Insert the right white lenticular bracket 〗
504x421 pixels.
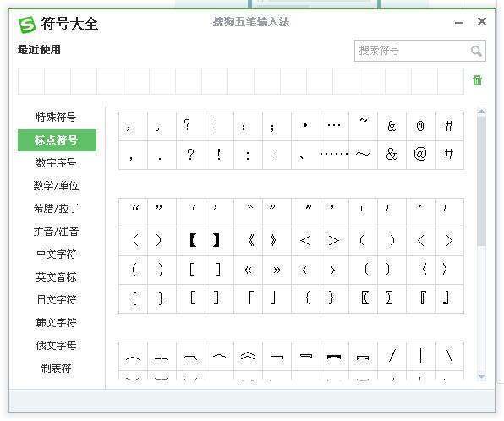[392, 298]
